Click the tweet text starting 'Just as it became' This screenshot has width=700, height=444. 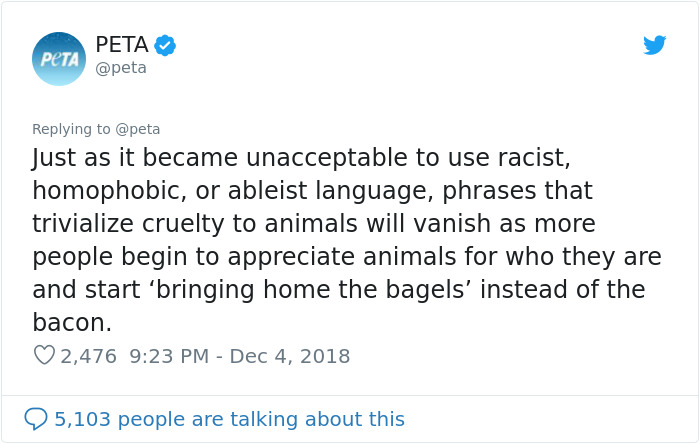pyautogui.click(x=347, y=240)
